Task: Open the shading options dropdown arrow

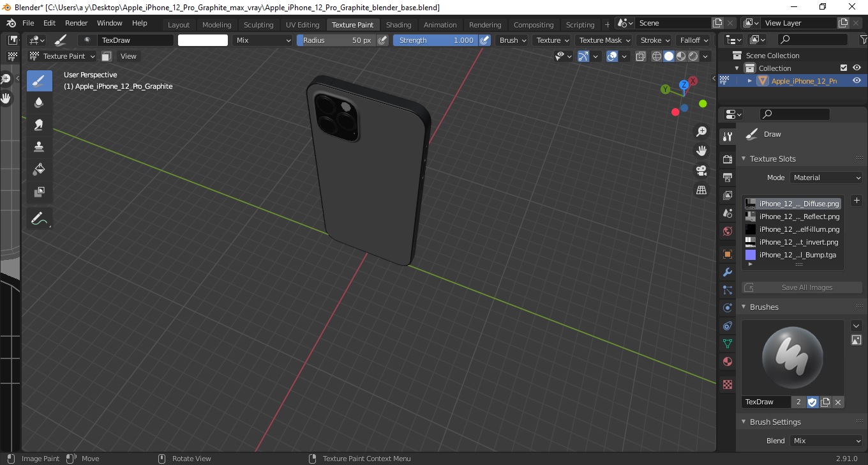Action: (x=706, y=56)
